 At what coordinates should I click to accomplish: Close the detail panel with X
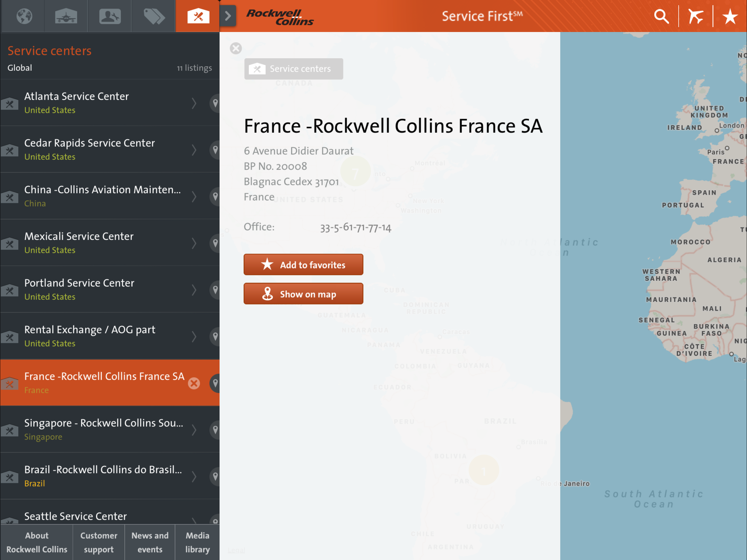pyautogui.click(x=236, y=48)
